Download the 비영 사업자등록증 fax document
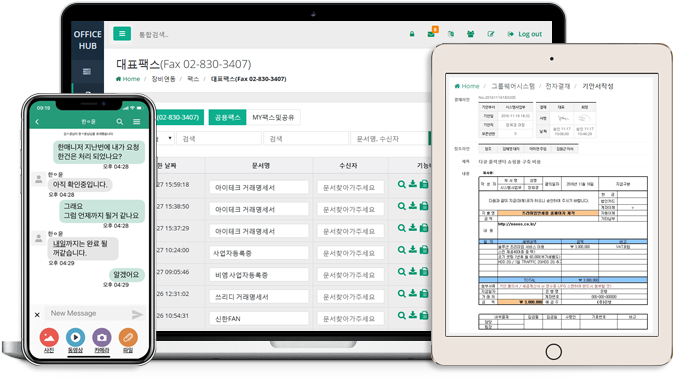This screenshot has width=682, height=378. (413, 271)
